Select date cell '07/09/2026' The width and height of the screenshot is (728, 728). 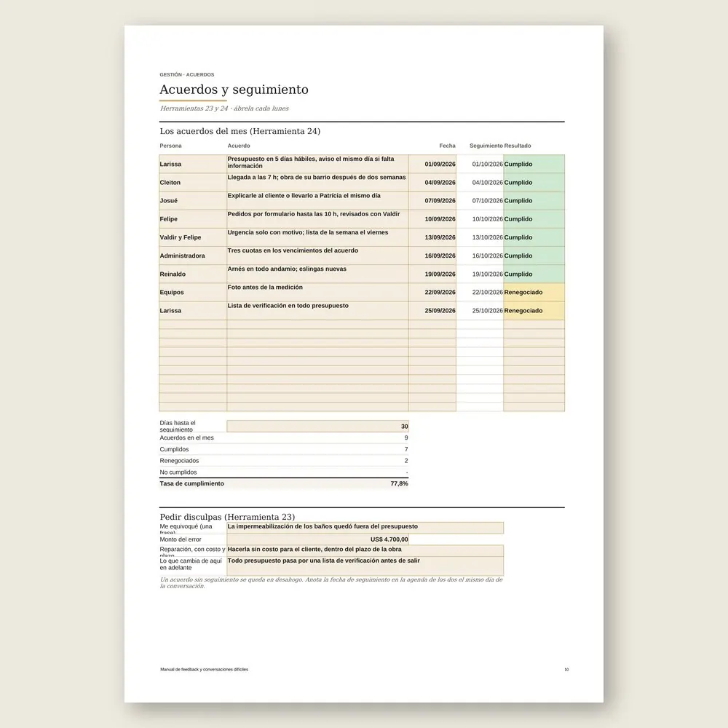click(x=432, y=201)
